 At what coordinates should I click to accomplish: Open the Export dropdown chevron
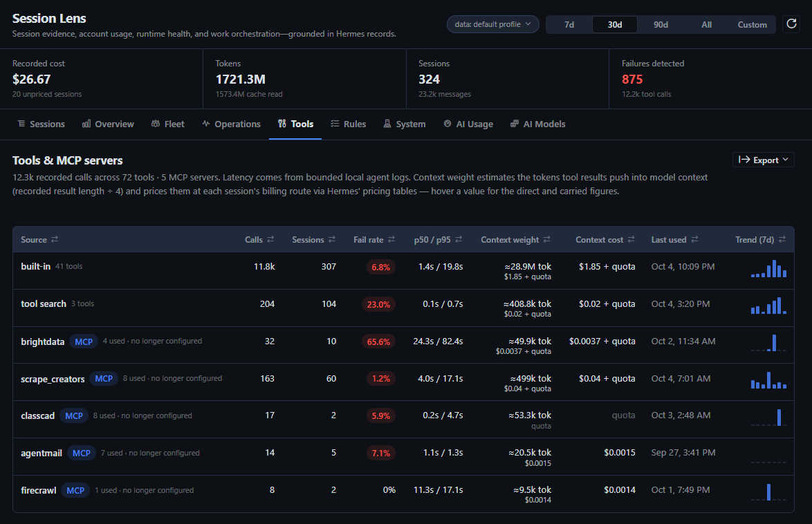(x=786, y=160)
